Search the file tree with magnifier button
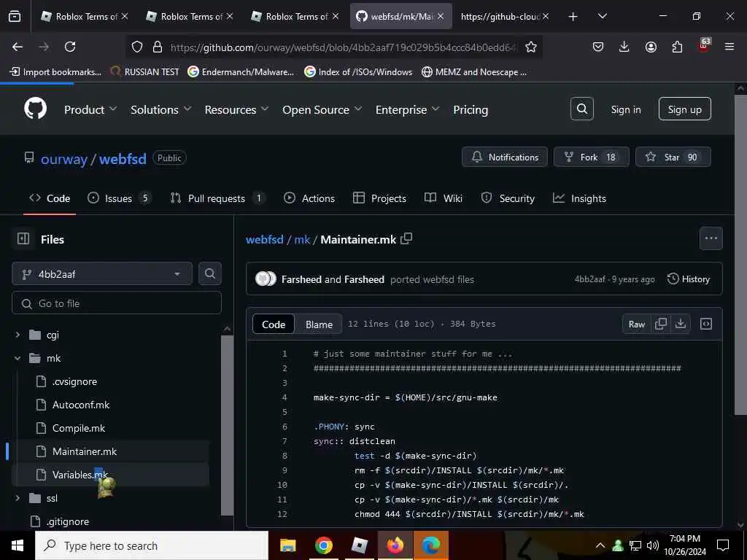Viewport: 747px width, 560px height. pos(209,274)
